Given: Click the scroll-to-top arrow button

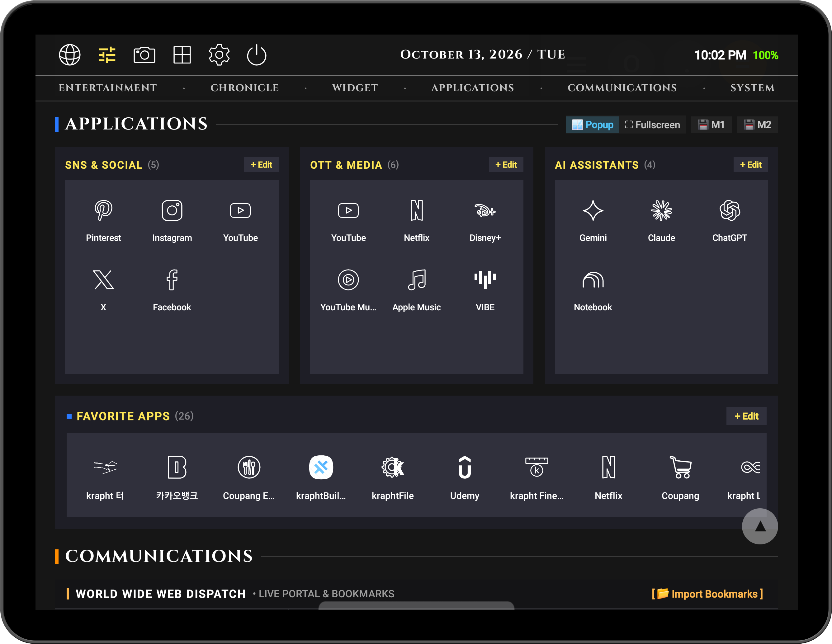Looking at the screenshot, I should (x=760, y=527).
